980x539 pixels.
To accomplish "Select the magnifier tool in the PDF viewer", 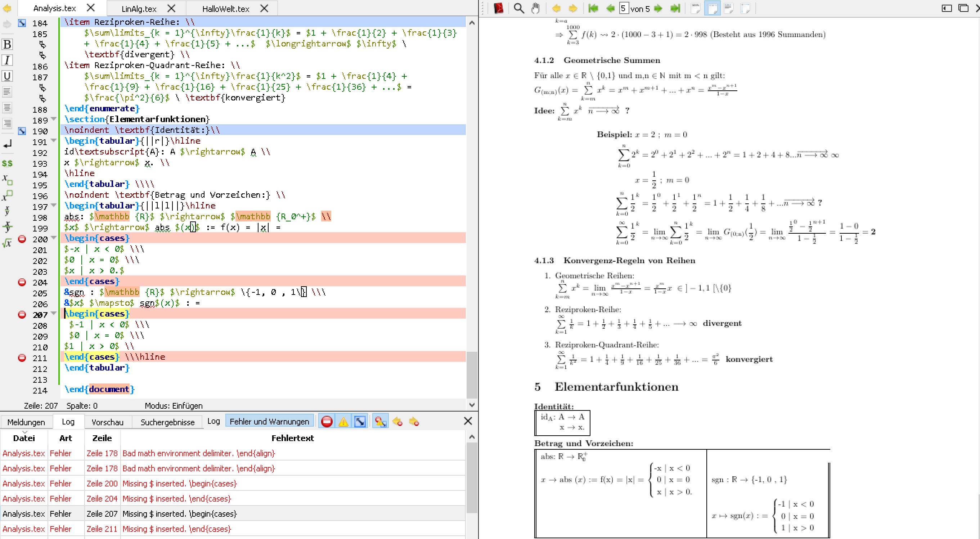I will point(518,8).
